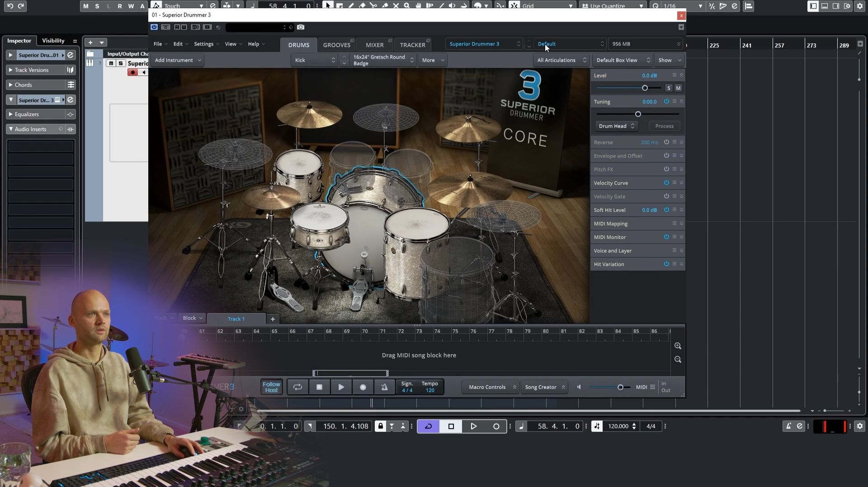Image resolution: width=868 pixels, height=487 pixels.
Task: Click the zoom in magnifier on song track
Action: click(678, 346)
